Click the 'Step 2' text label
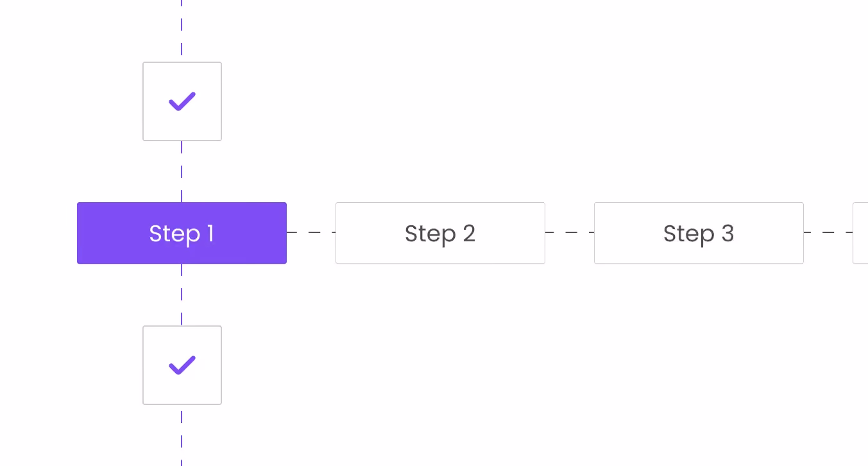The width and height of the screenshot is (868, 466). 440,234
